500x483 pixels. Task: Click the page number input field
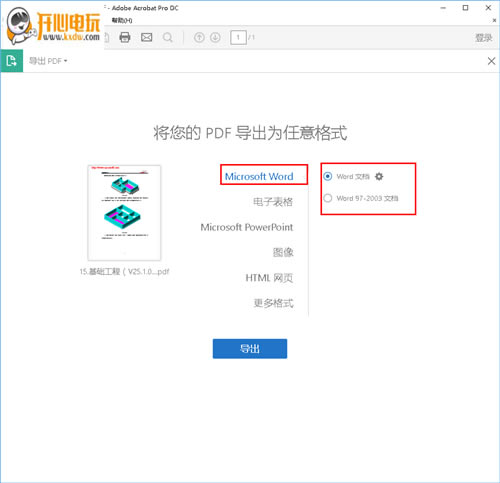[238, 37]
